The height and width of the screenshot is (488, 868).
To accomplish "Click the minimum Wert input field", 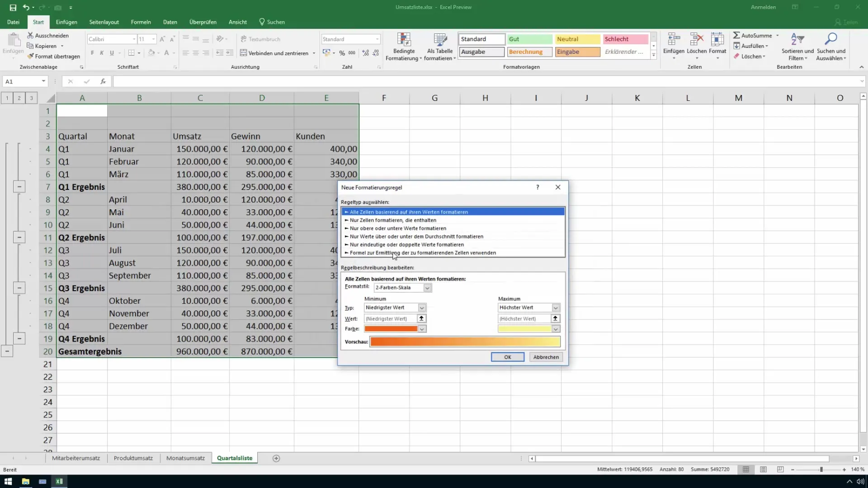I will [x=391, y=319].
